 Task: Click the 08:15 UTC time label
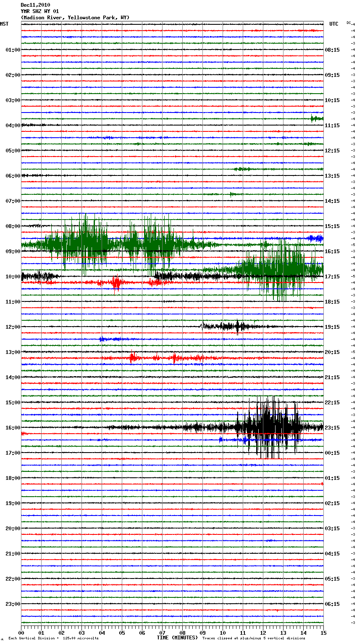pyautogui.click(x=332, y=50)
